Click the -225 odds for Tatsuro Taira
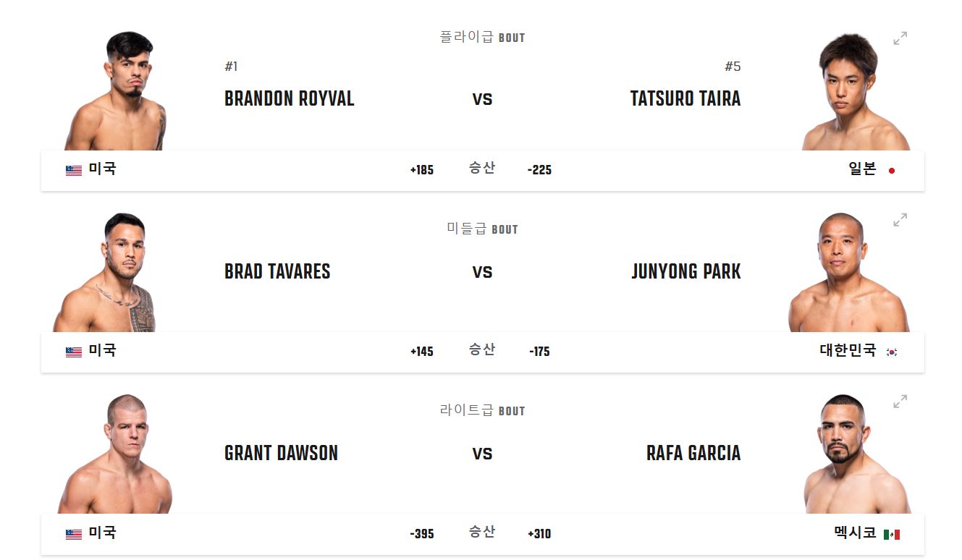The height and width of the screenshot is (560, 962). tap(540, 170)
